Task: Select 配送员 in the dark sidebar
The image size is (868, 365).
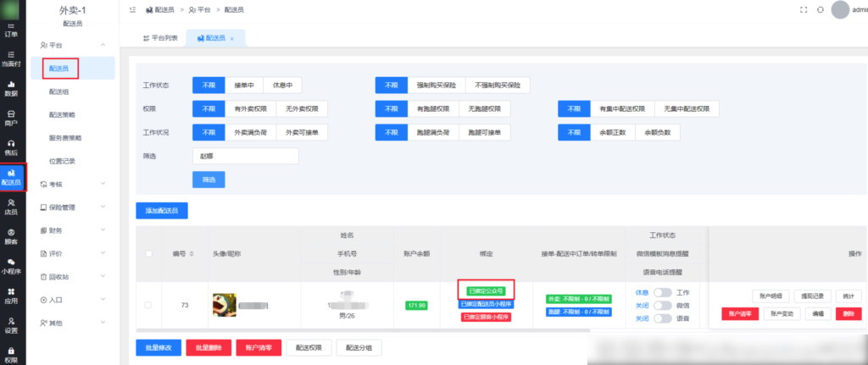Action: (11, 177)
